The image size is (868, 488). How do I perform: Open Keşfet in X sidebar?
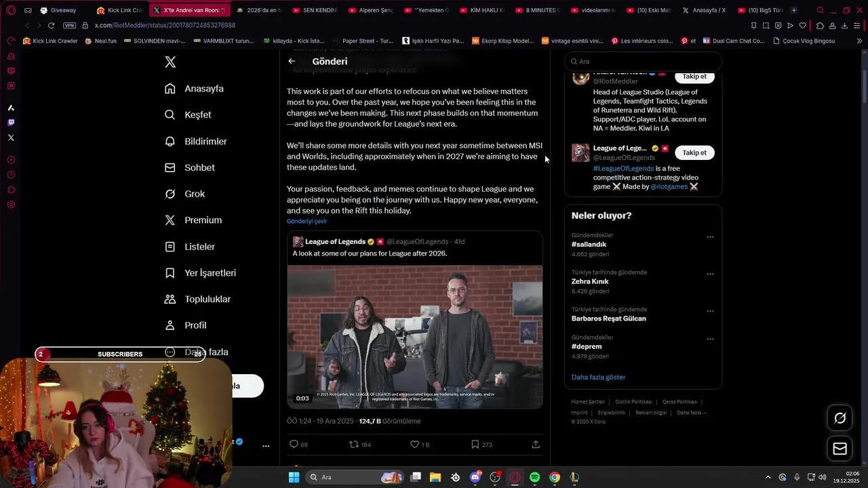pos(188,115)
